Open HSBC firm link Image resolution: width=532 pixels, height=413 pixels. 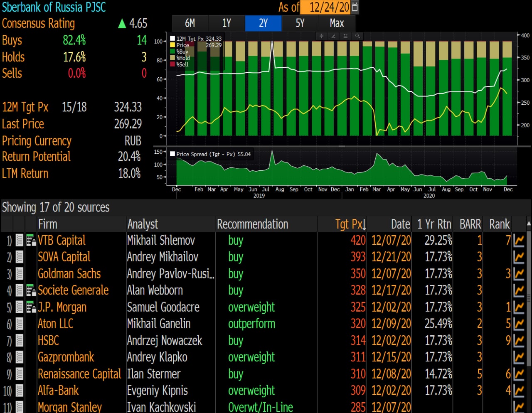coord(48,340)
